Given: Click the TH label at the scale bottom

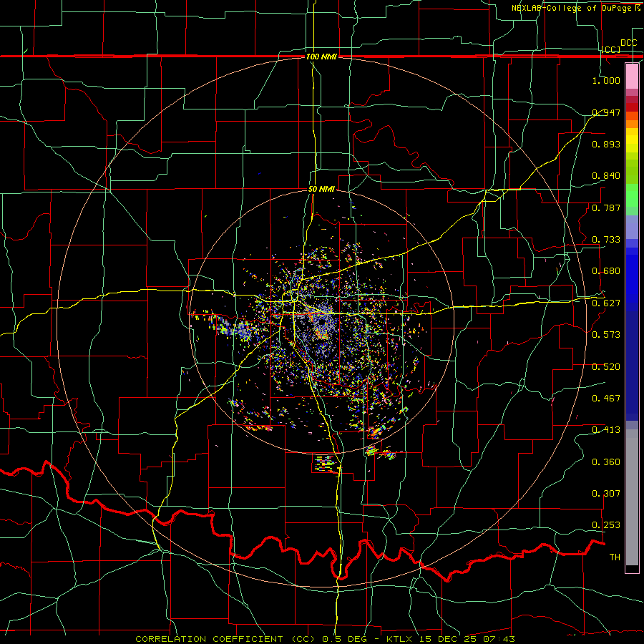Looking at the screenshot, I should (x=615, y=557).
